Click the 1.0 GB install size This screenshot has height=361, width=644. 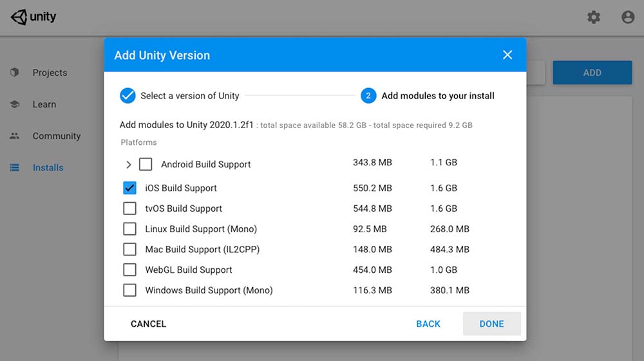pos(444,270)
